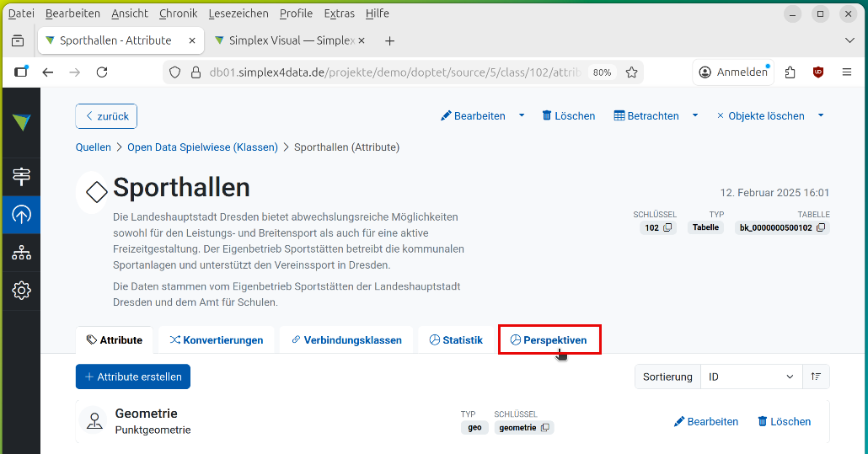Open the signpost navigation icon in sidebar

(21, 176)
